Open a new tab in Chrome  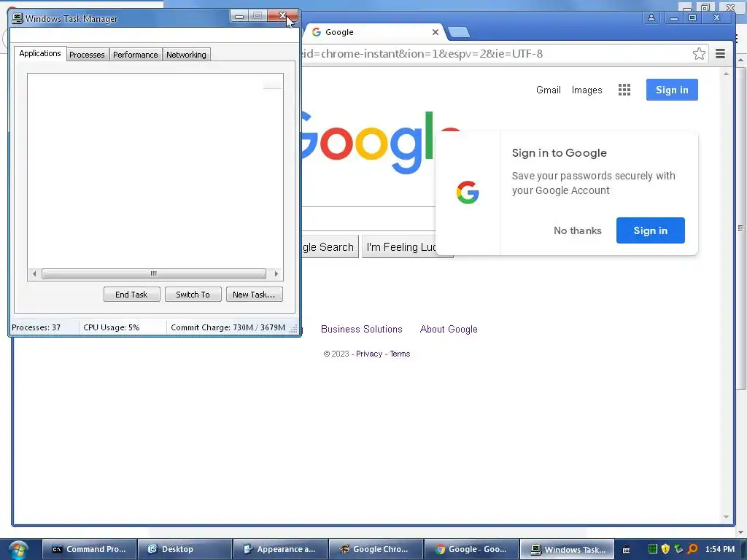459,32
